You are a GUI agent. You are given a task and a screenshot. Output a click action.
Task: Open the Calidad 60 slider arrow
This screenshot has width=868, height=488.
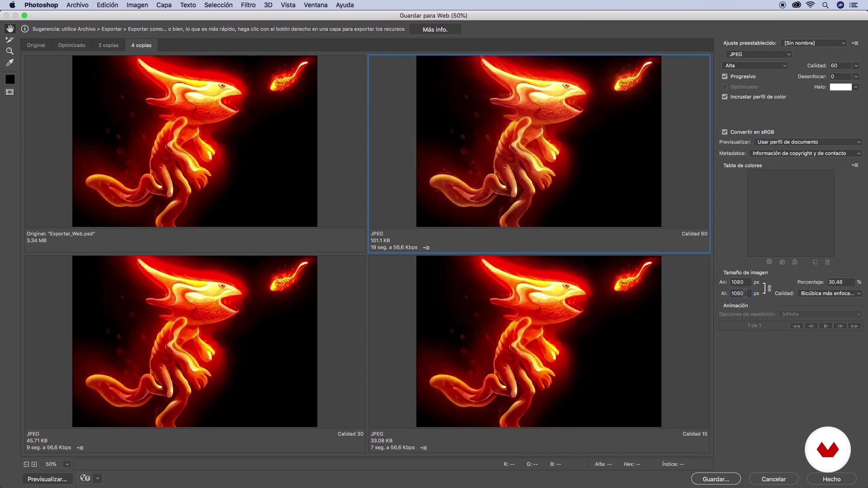coord(856,66)
